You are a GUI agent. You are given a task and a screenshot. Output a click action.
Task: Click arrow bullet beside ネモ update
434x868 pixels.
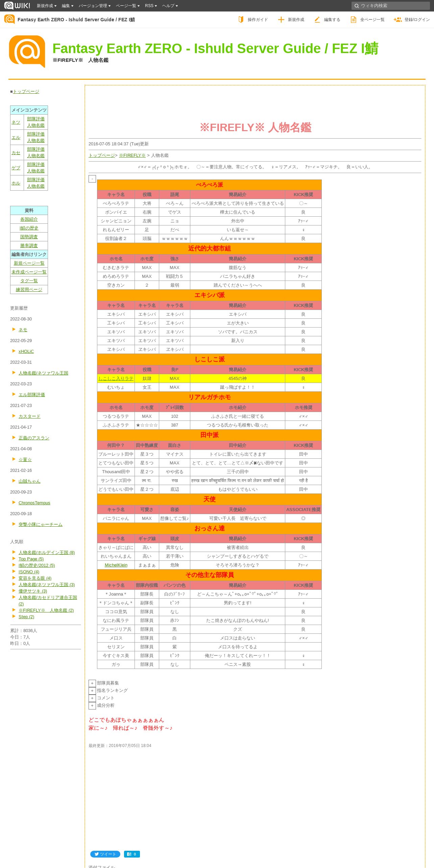coord(14,329)
